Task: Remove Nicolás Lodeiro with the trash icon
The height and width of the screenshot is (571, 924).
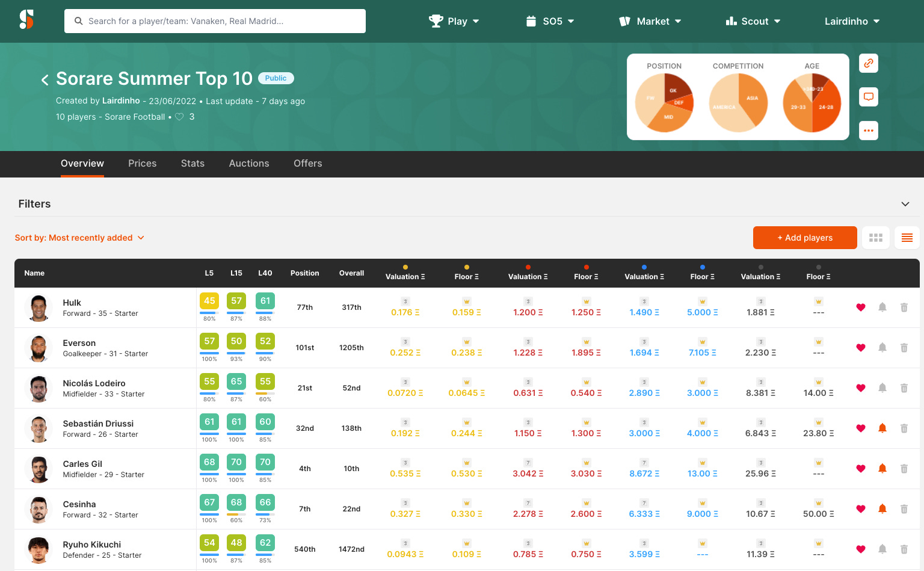Action: (x=904, y=388)
